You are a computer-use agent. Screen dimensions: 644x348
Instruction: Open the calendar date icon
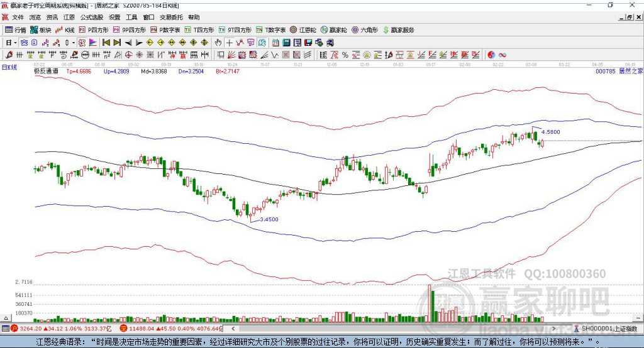pos(275,43)
